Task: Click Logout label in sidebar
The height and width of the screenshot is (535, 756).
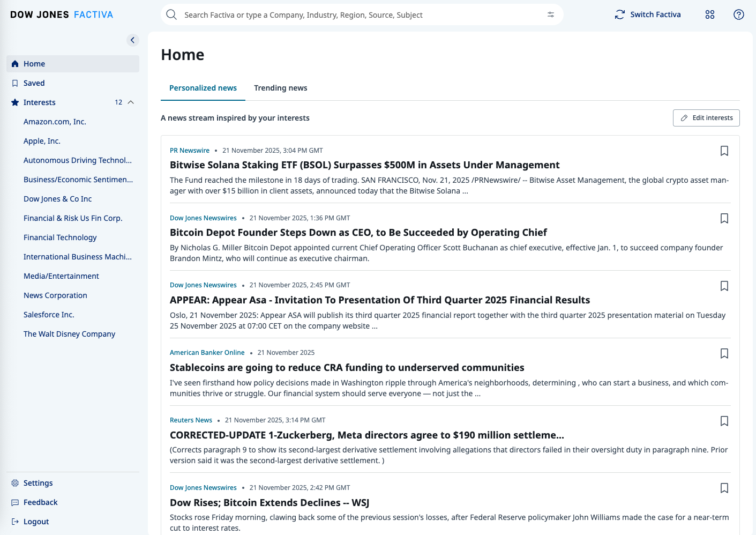Action: [36, 522]
